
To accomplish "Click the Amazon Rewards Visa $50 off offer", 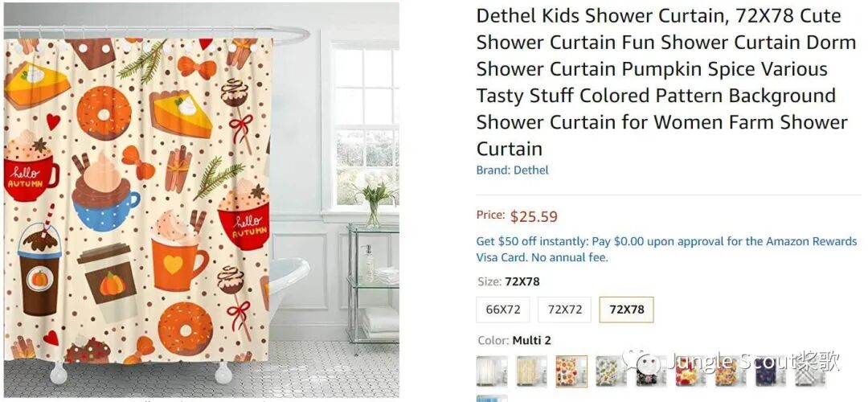I will click(x=666, y=249).
